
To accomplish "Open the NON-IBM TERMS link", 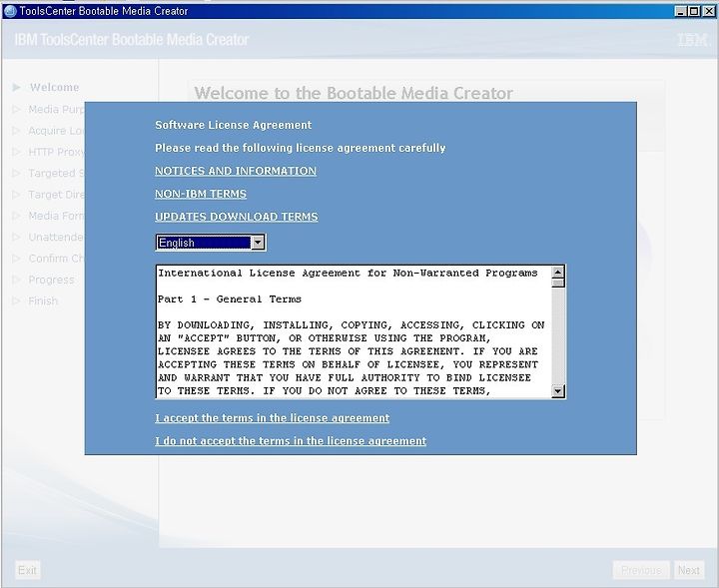I will (201, 194).
